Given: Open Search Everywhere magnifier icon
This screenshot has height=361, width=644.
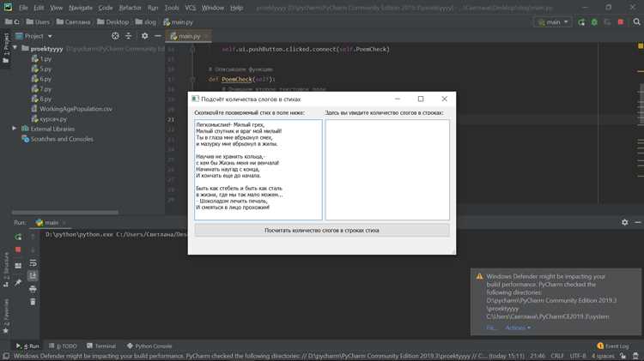Looking at the screenshot, I should point(636,22).
